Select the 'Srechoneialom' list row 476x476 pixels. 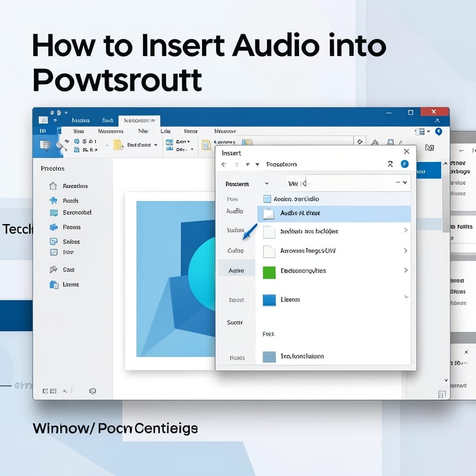tap(334, 357)
